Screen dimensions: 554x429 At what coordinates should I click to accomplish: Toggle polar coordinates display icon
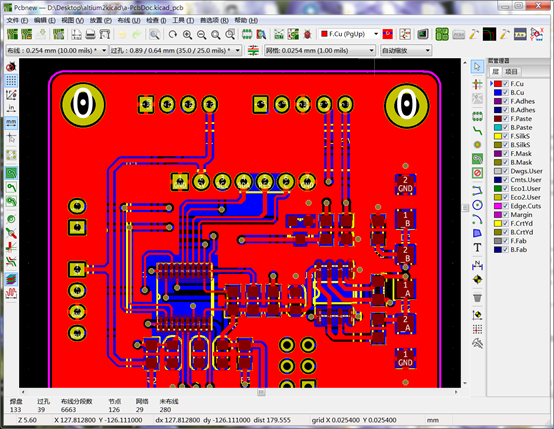11,95
